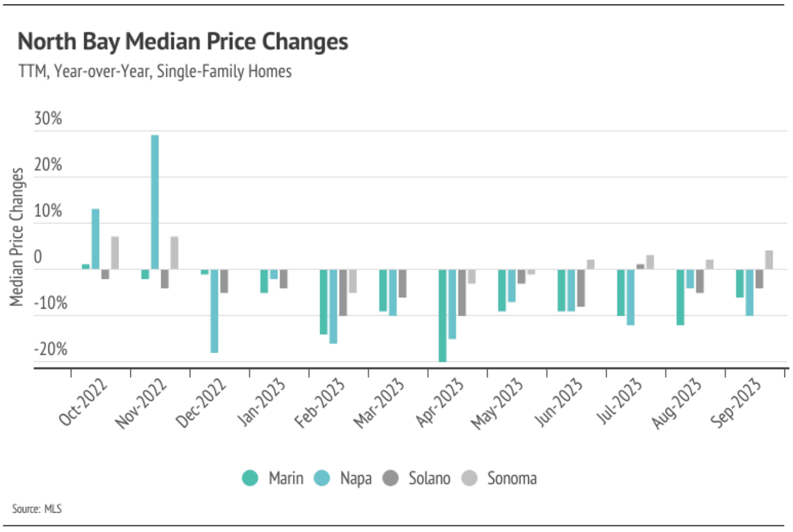Click the Marin bar for Aug-2023
Viewport: 793px width, 532px height.
[x=680, y=297]
